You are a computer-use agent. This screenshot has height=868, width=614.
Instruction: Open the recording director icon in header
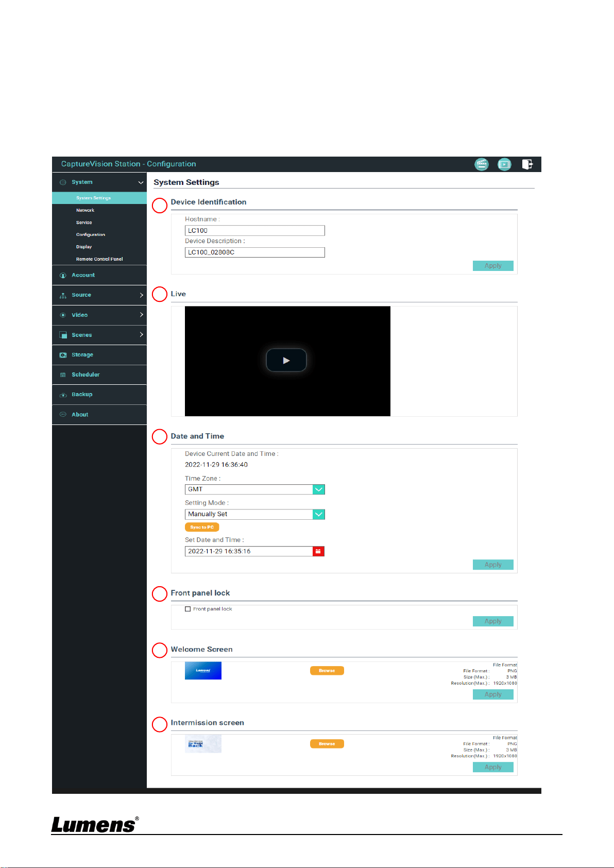(482, 164)
